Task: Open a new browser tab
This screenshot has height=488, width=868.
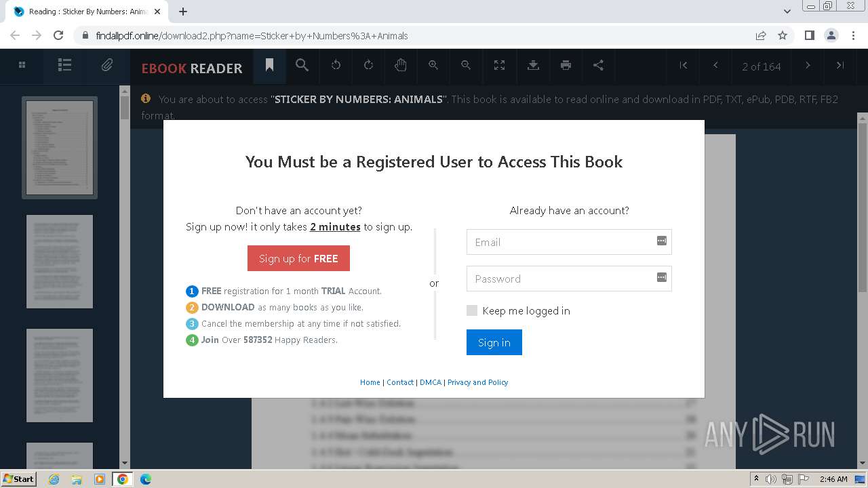Action: [x=183, y=12]
